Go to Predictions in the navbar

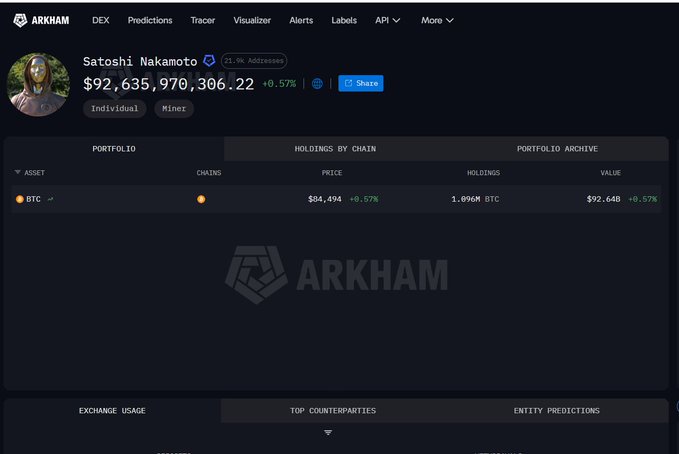(x=150, y=20)
